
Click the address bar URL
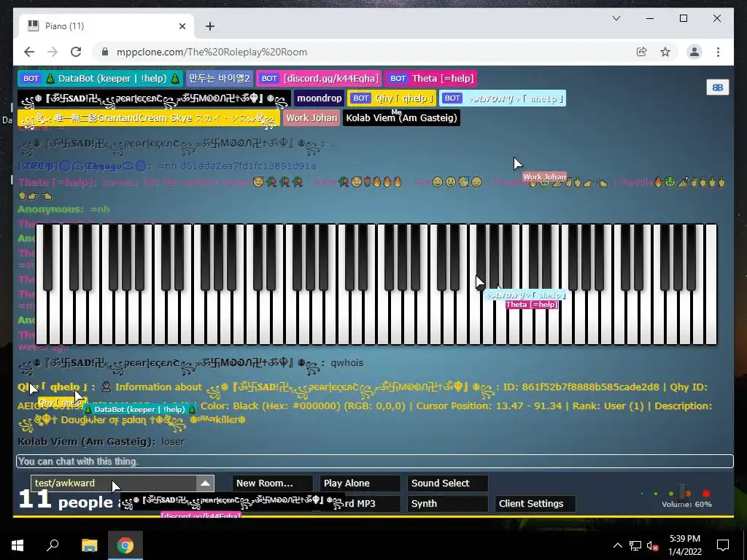(212, 52)
